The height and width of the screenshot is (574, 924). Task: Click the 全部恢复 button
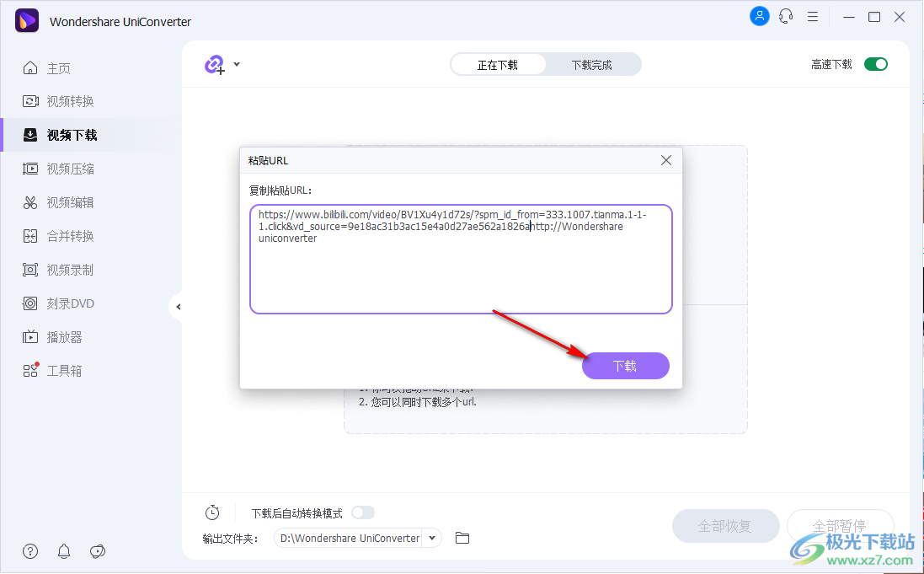point(725,526)
